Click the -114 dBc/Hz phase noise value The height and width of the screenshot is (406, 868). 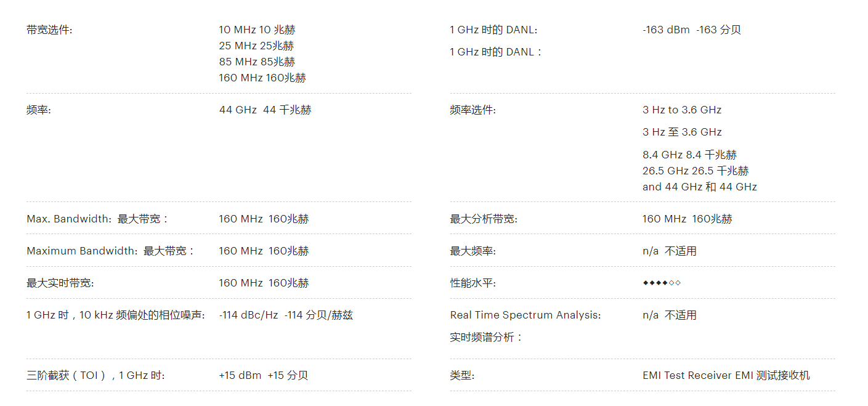286,315
